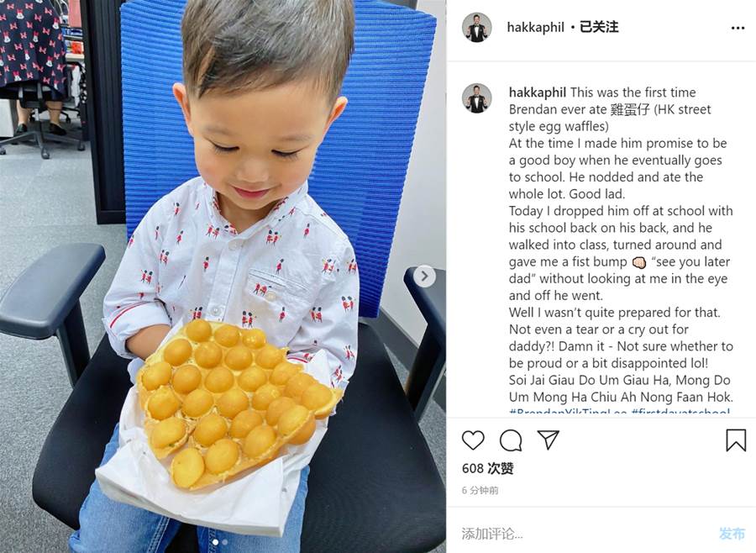Open hakkaphil username in header

[x=535, y=28]
